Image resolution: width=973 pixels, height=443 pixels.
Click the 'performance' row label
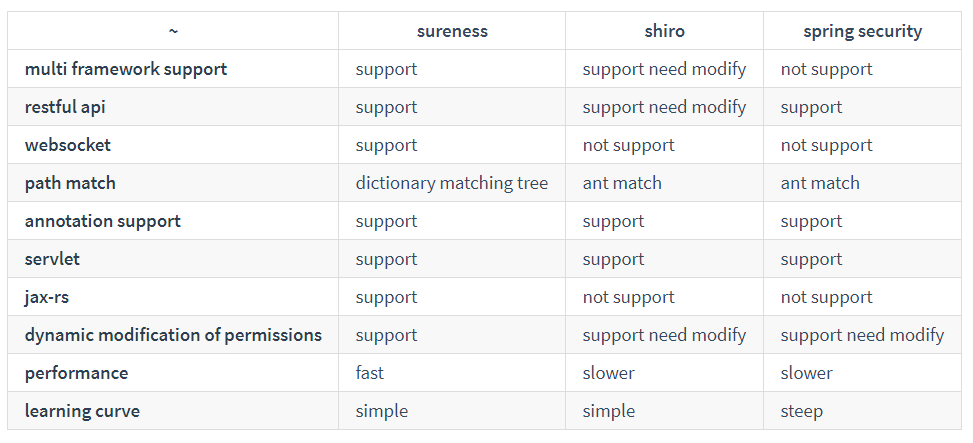click(x=76, y=373)
